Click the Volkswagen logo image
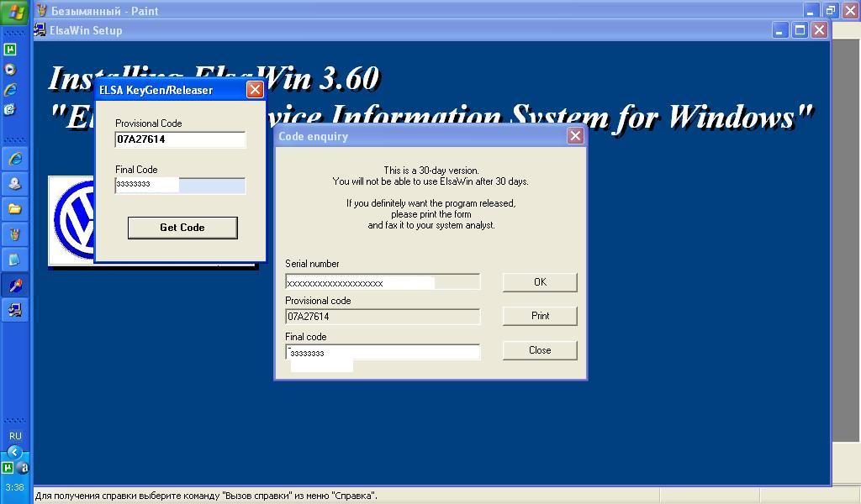This screenshot has width=861, height=504. pos(72,221)
